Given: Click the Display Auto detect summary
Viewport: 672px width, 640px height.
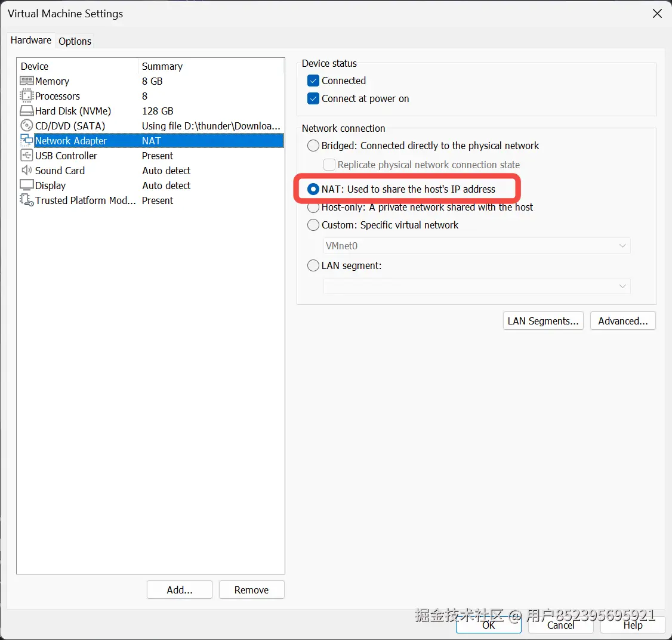Looking at the screenshot, I should coord(167,185).
